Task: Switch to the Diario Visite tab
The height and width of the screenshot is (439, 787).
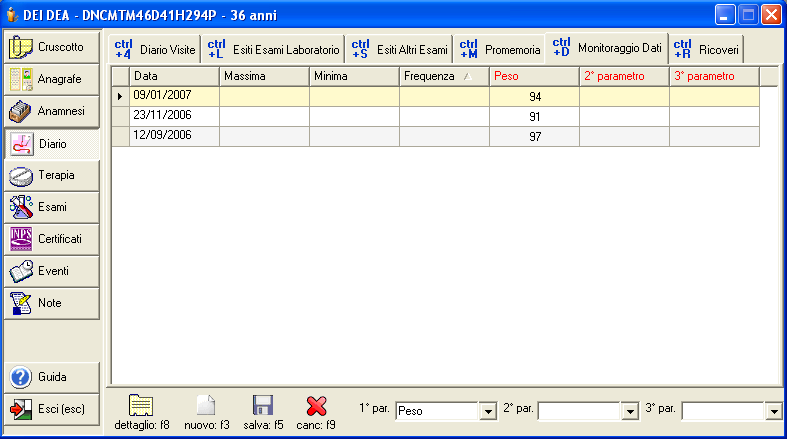Action: [x=156, y=48]
